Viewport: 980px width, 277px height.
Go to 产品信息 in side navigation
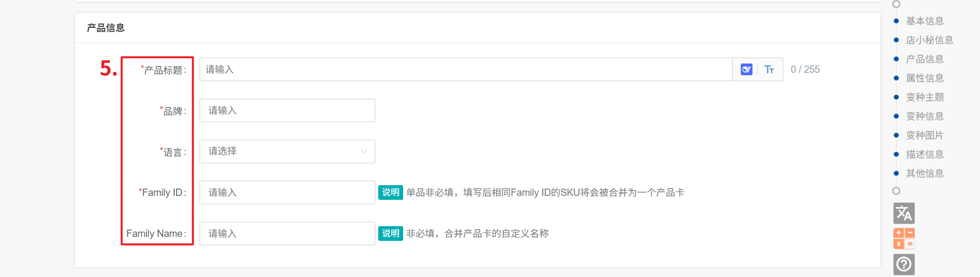point(924,59)
